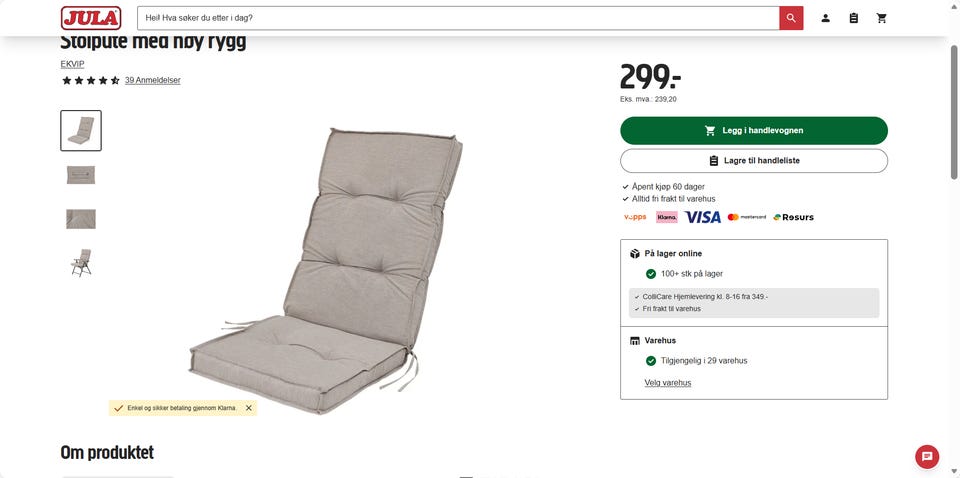Open the EKVIP brand link

[x=72, y=64]
